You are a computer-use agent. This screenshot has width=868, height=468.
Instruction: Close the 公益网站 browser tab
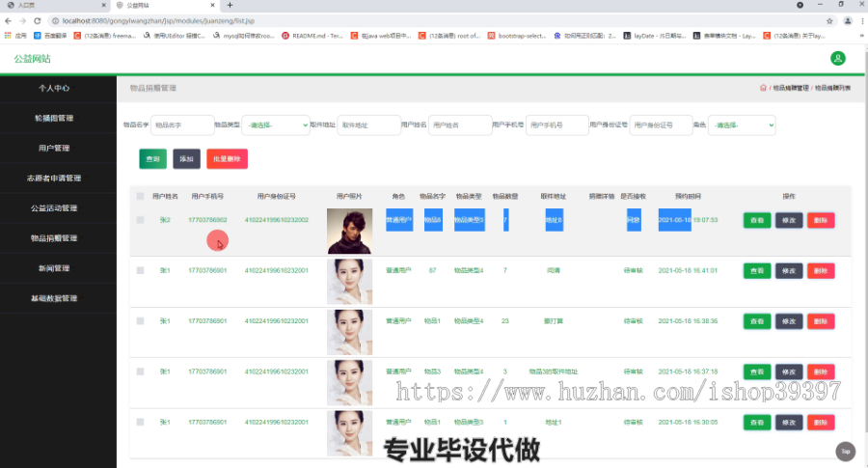coord(212,5)
